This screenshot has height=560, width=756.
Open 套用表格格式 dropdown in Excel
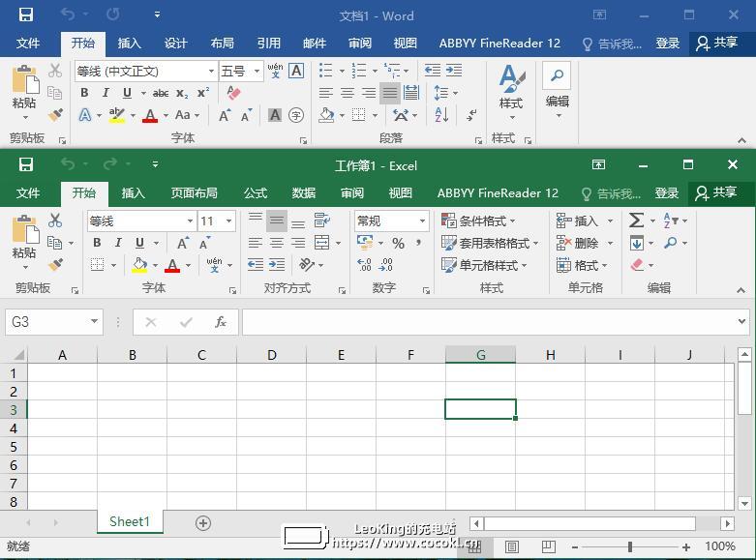pyautogui.click(x=490, y=243)
